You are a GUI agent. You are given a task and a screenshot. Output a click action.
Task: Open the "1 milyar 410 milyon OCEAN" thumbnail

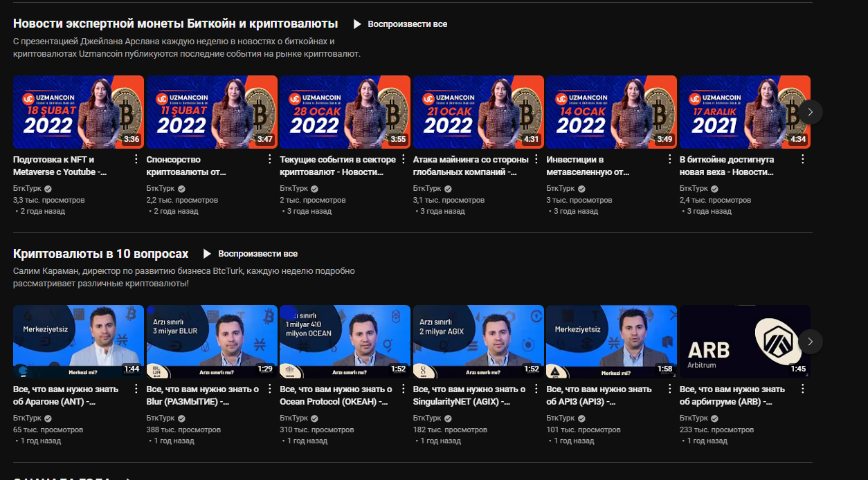tap(345, 342)
